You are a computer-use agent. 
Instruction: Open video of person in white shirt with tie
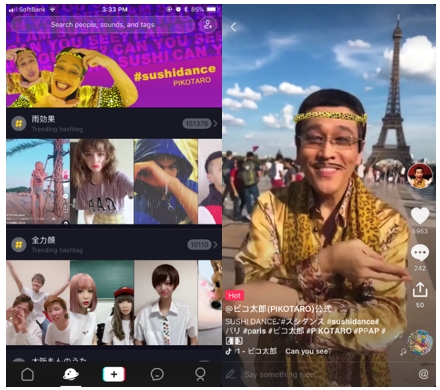coord(166,303)
